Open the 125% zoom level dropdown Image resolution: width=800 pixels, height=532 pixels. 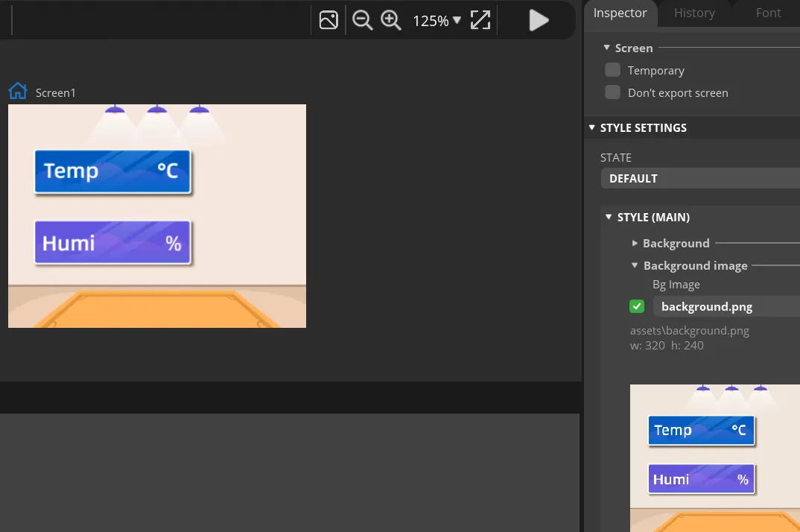pos(437,21)
